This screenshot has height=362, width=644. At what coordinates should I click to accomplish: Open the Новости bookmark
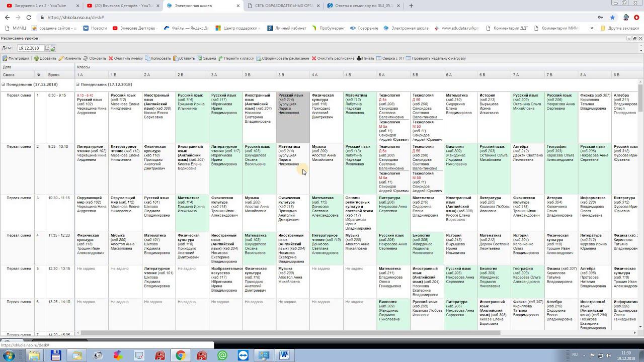pos(95,28)
